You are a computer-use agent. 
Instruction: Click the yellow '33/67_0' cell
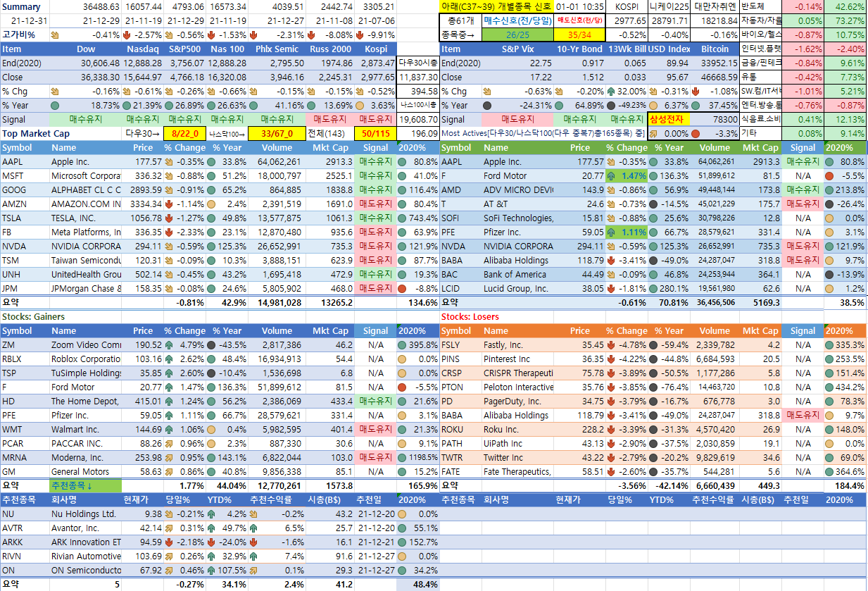coord(276,133)
